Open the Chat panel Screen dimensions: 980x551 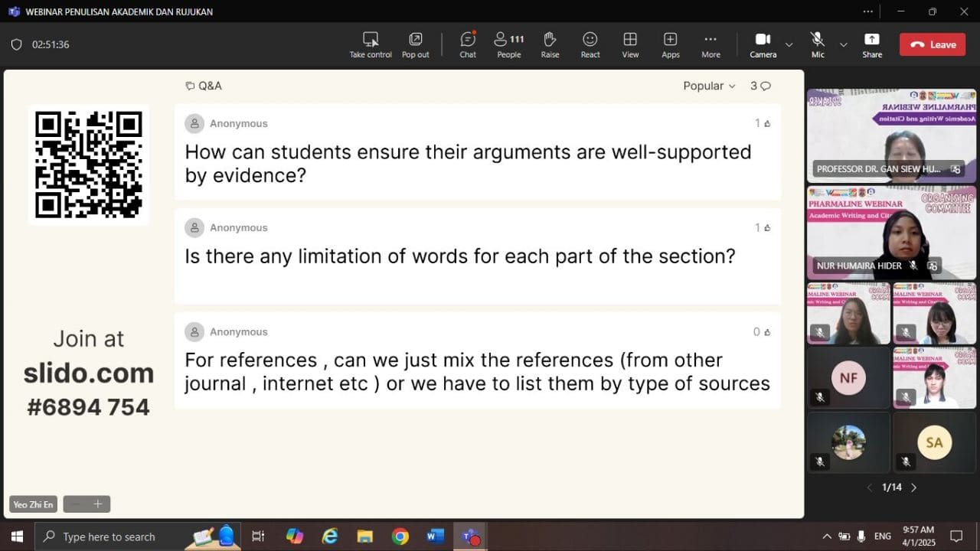pyautogui.click(x=468, y=44)
